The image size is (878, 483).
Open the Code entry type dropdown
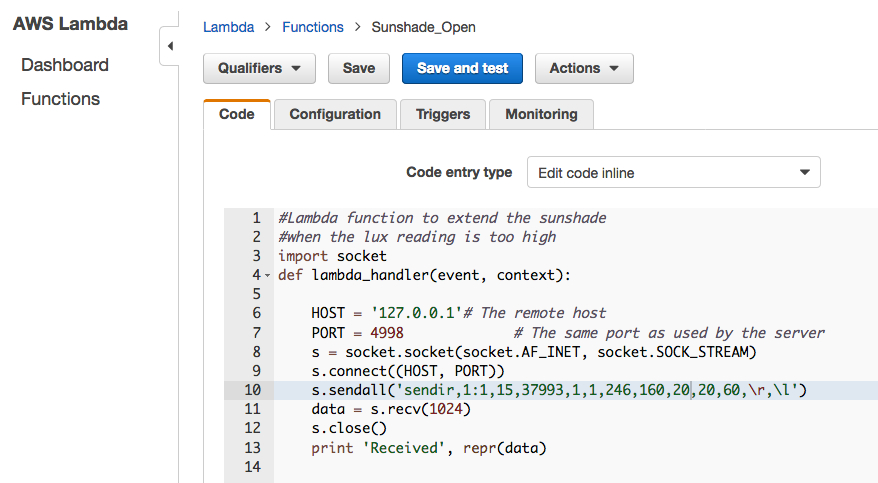point(674,172)
